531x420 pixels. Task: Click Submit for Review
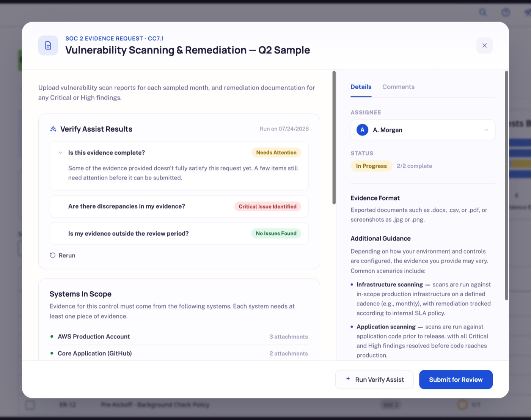tap(456, 379)
